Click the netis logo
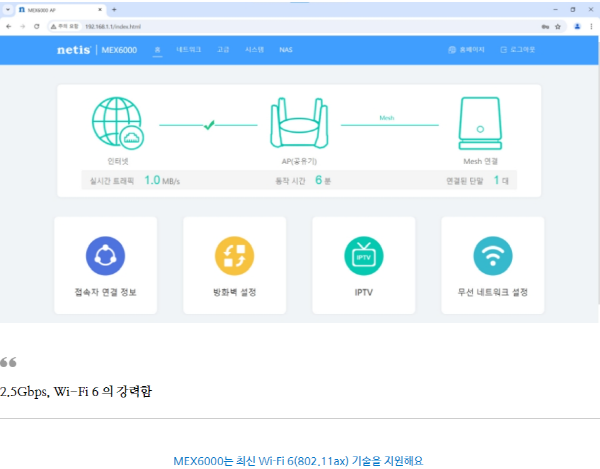 (x=74, y=50)
